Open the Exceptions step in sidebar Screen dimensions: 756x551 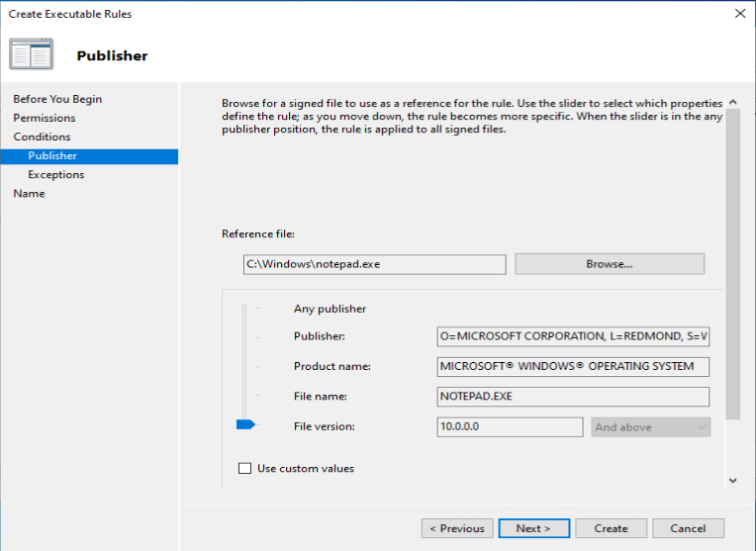coord(56,174)
